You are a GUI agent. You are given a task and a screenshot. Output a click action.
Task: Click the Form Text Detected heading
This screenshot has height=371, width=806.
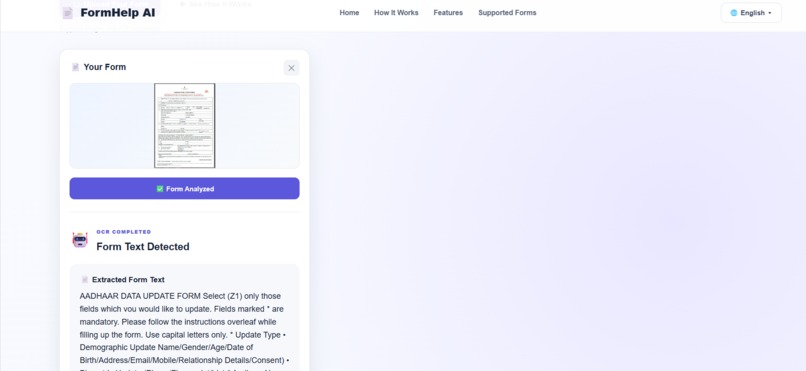pos(143,247)
